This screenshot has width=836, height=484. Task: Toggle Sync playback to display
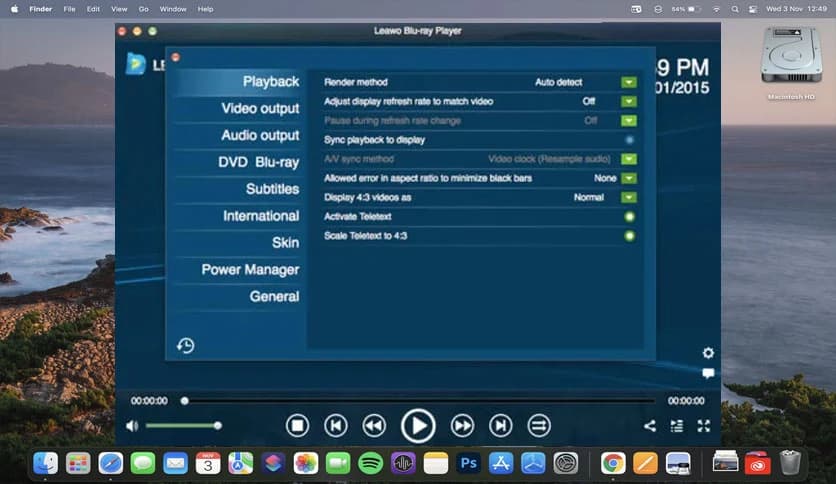pyautogui.click(x=629, y=140)
